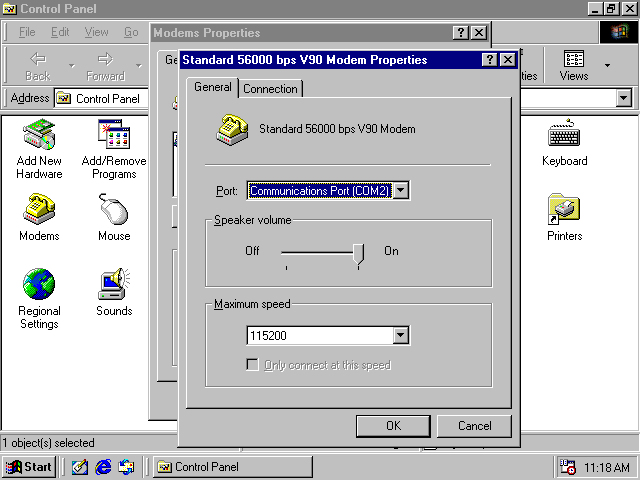The height and width of the screenshot is (480, 640).
Task: Open the Add New Hardware icon
Action: pyautogui.click(x=39, y=149)
